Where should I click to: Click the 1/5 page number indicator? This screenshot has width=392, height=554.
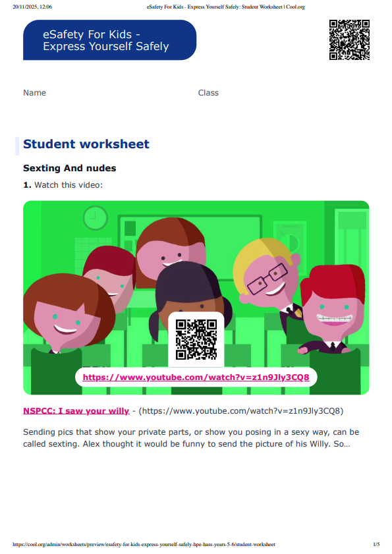tap(376, 545)
